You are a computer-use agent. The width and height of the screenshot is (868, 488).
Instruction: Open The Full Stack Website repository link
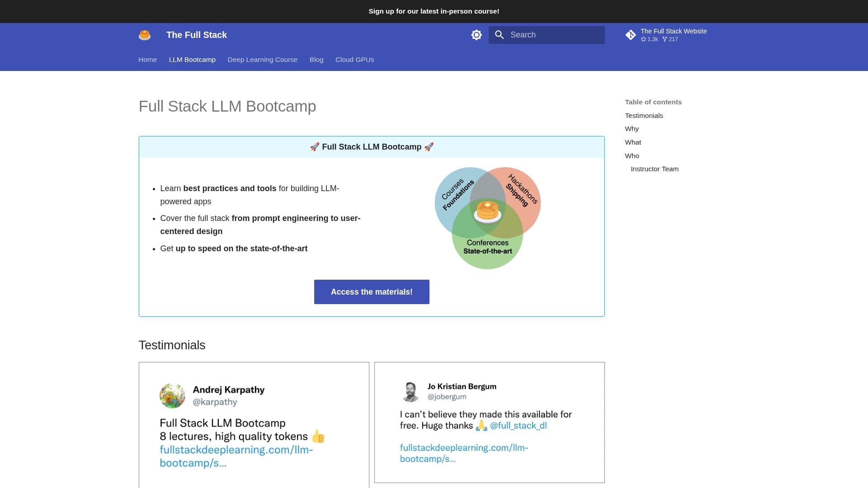(666, 35)
